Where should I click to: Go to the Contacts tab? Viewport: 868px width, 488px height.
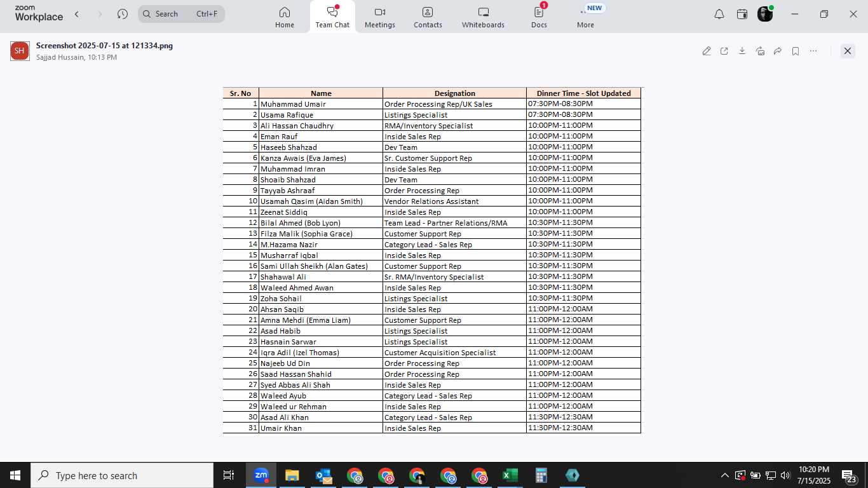click(428, 17)
